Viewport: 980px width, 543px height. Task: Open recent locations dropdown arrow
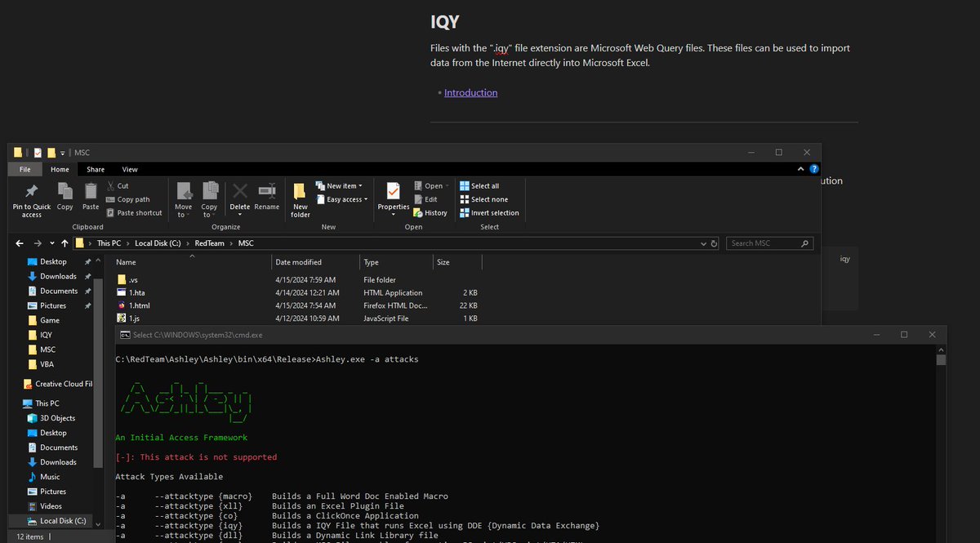pos(52,243)
